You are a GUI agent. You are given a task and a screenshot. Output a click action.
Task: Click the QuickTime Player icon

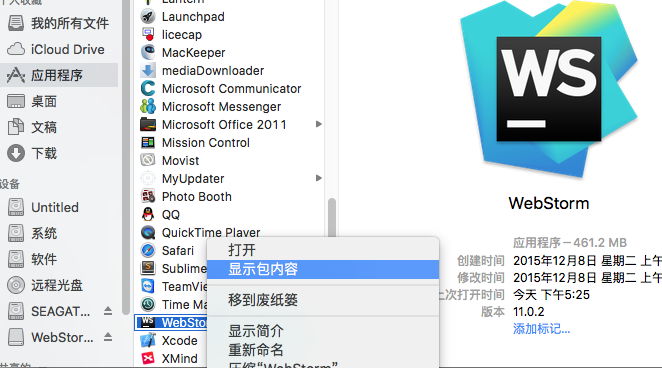click(x=148, y=233)
